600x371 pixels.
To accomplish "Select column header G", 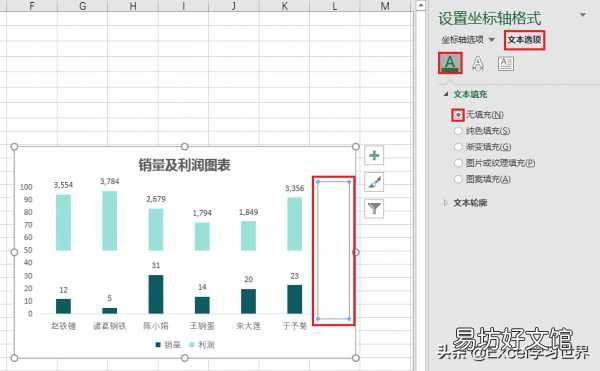I will tap(83, 6).
